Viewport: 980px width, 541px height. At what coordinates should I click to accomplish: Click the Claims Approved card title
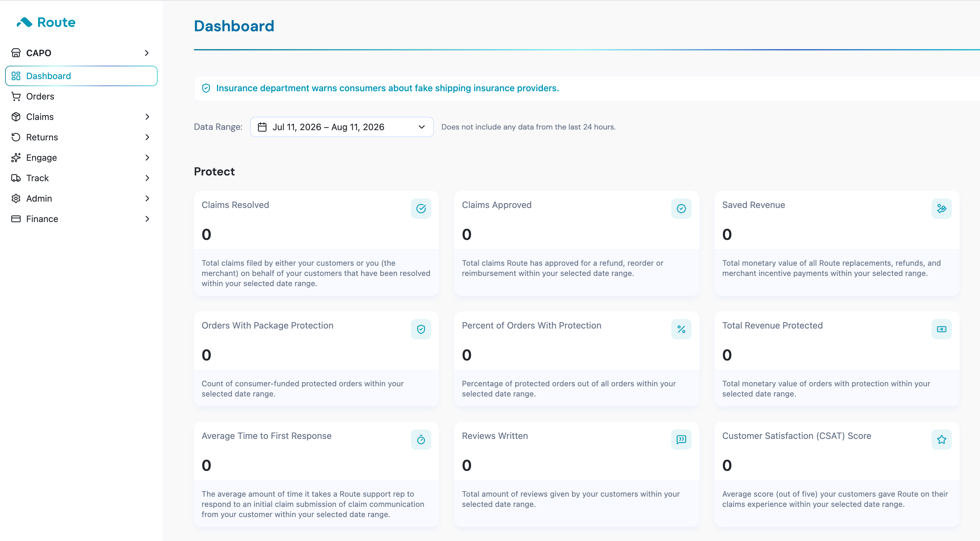click(496, 205)
